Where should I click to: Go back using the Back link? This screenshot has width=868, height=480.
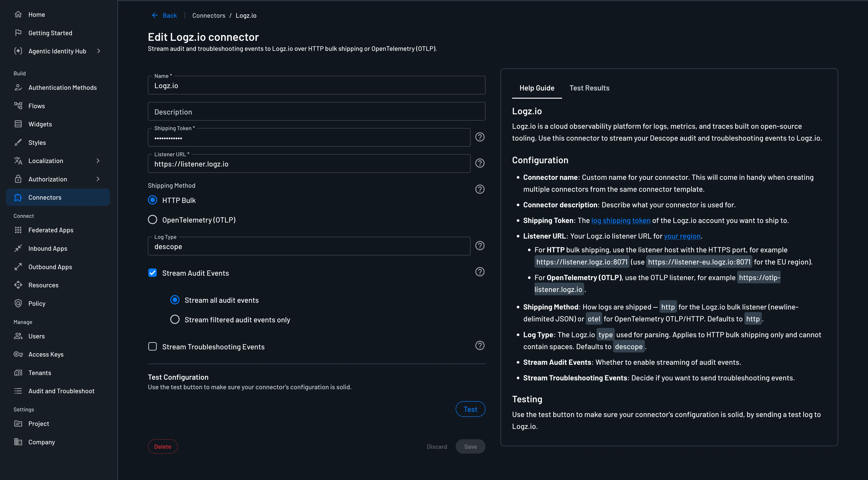[x=164, y=15]
